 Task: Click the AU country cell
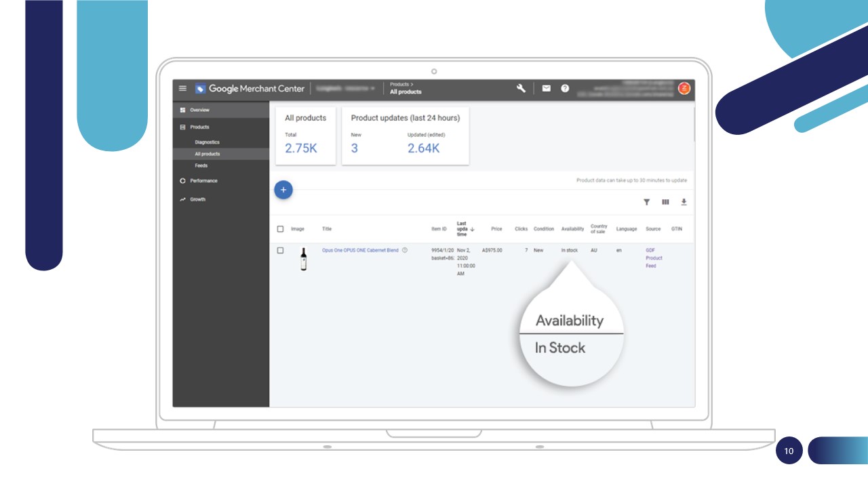click(593, 250)
